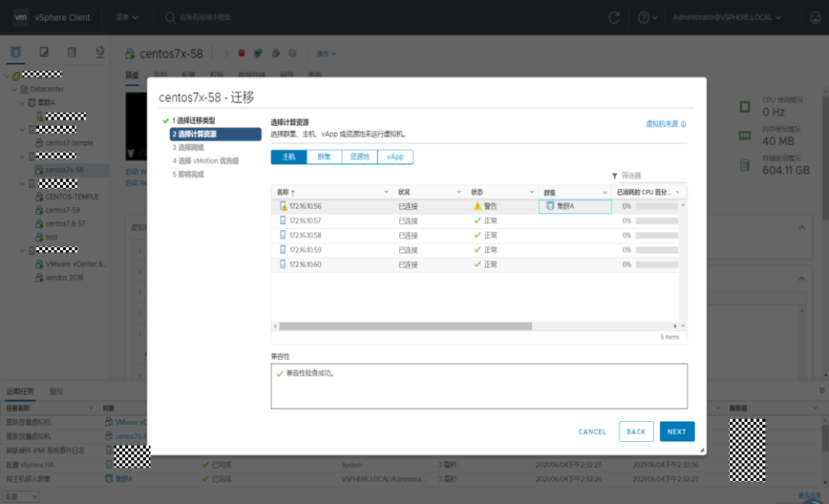Viewport: 829px width, 504px height.
Task: Click the 筛选器 filter input field
Action: (x=653, y=176)
